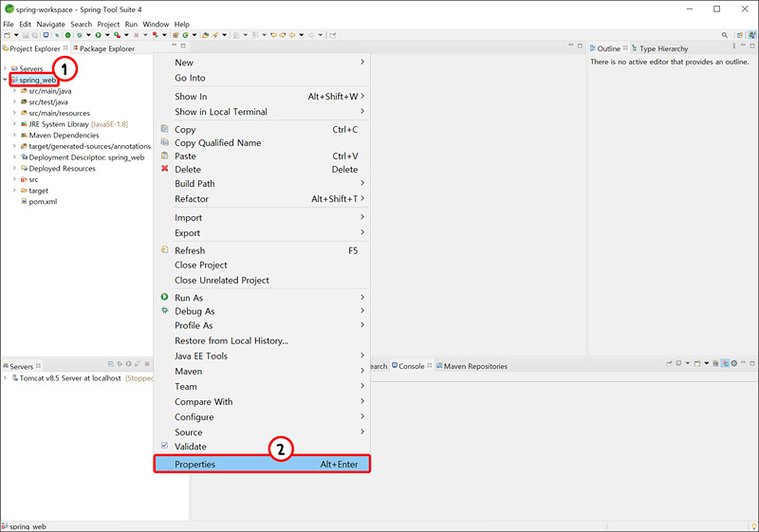The width and height of the screenshot is (759, 532).
Task: Stop the server in Servers view toolbar
Action: click(147, 364)
